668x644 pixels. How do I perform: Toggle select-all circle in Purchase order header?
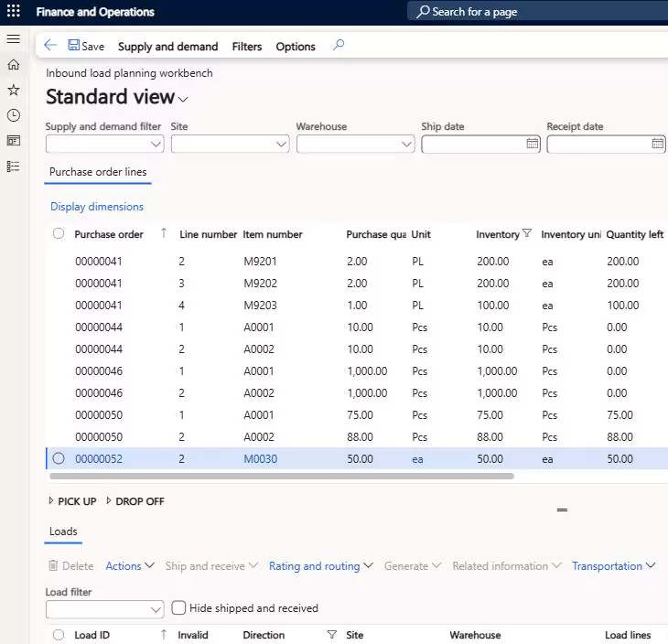pos(59,234)
